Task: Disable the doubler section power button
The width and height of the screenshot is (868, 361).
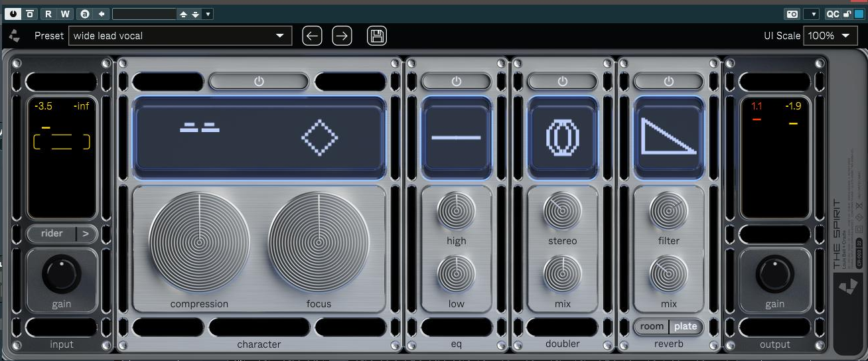Action: tap(563, 82)
